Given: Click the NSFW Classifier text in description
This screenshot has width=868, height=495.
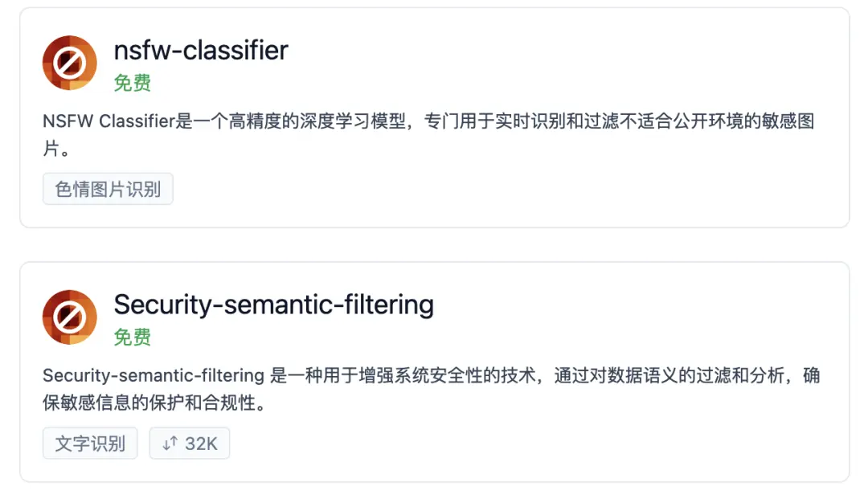Looking at the screenshot, I should 108,121.
